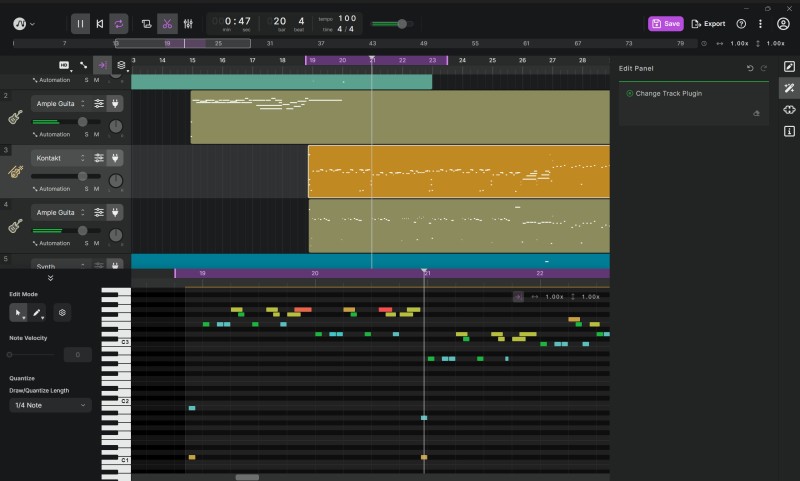800x481 pixels.
Task: Click the Synth track plugin plug icon
Action: tap(115, 265)
